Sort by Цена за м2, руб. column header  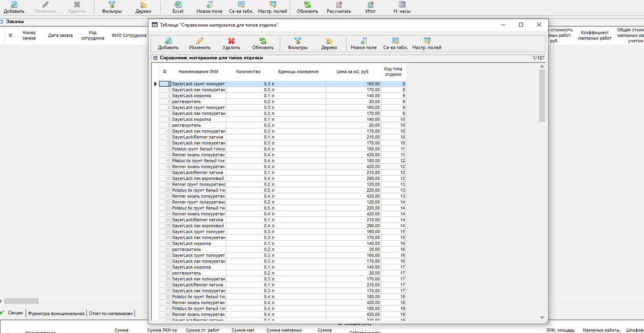click(353, 72)
